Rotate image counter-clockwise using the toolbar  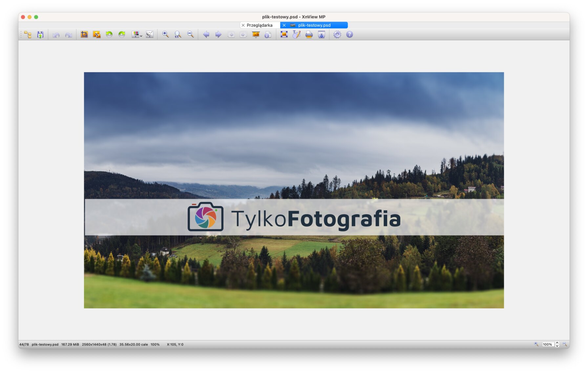[x=109, y=34]
